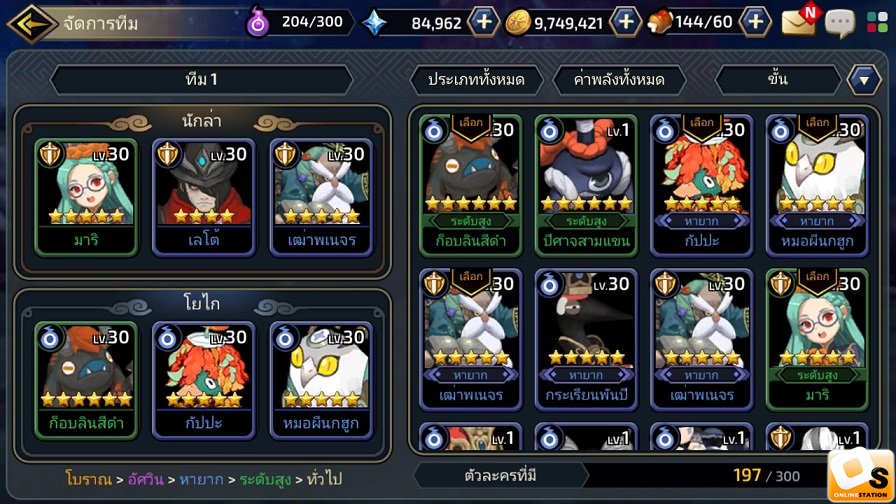
Task: Toggle selection of กัปปะ roster card
Action: coord(702,185)
